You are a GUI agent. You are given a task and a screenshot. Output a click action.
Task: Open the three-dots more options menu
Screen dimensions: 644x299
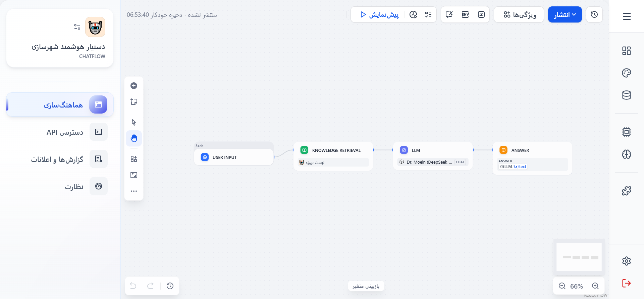pos(134,191)
